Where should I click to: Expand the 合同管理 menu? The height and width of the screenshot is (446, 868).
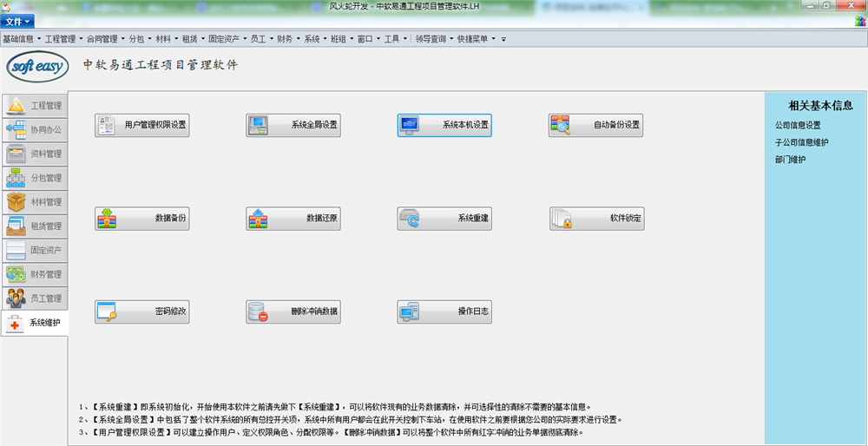pyautogui.click(x=106, y=39)
